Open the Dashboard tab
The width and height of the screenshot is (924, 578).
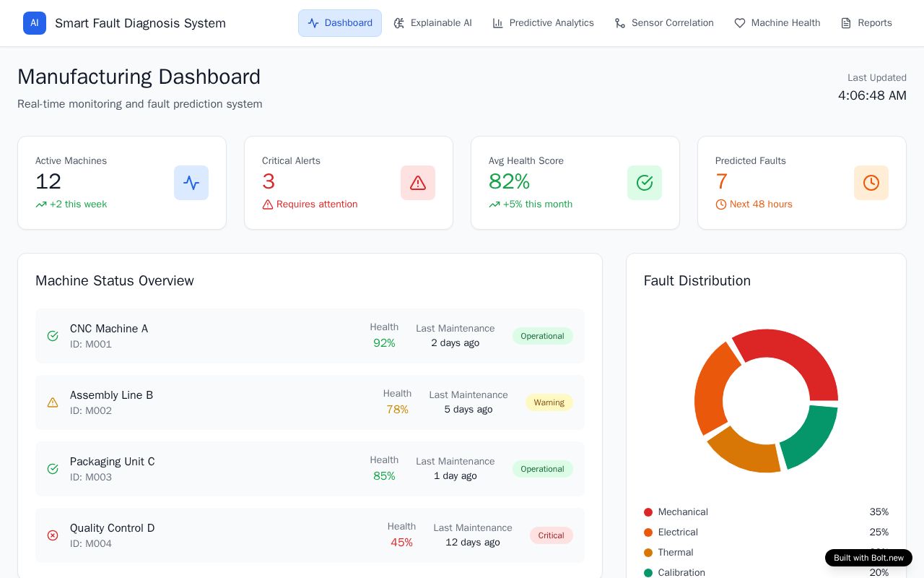[x=340, y=23]
